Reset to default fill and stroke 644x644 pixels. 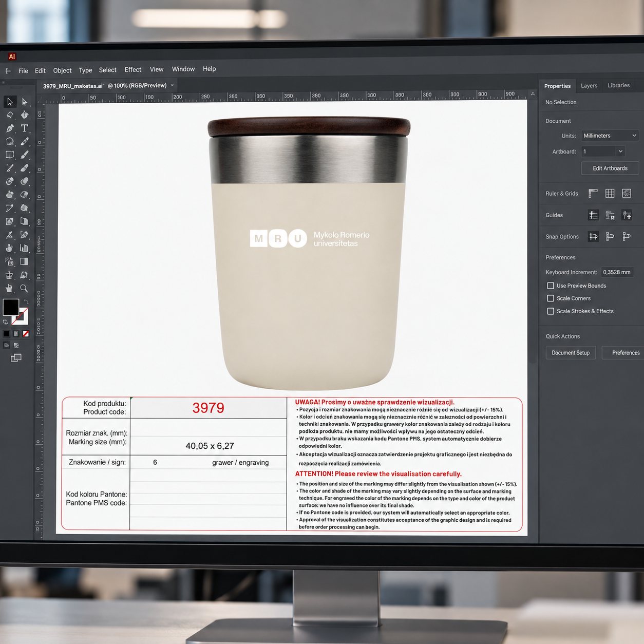click(5, 322)
